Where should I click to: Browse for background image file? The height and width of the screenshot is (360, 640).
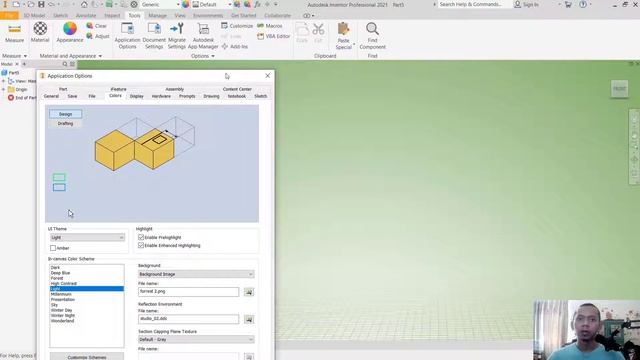point(249,292)
